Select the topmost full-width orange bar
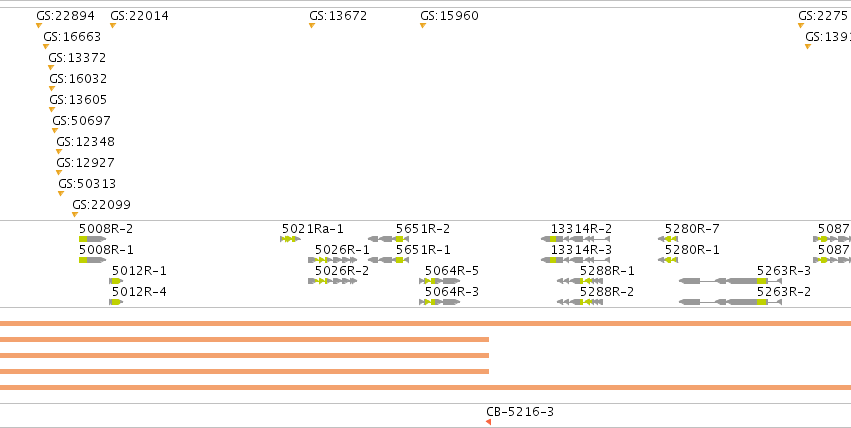Image resolution: width=851 pixels, height=428 pixels. point(426,324)
